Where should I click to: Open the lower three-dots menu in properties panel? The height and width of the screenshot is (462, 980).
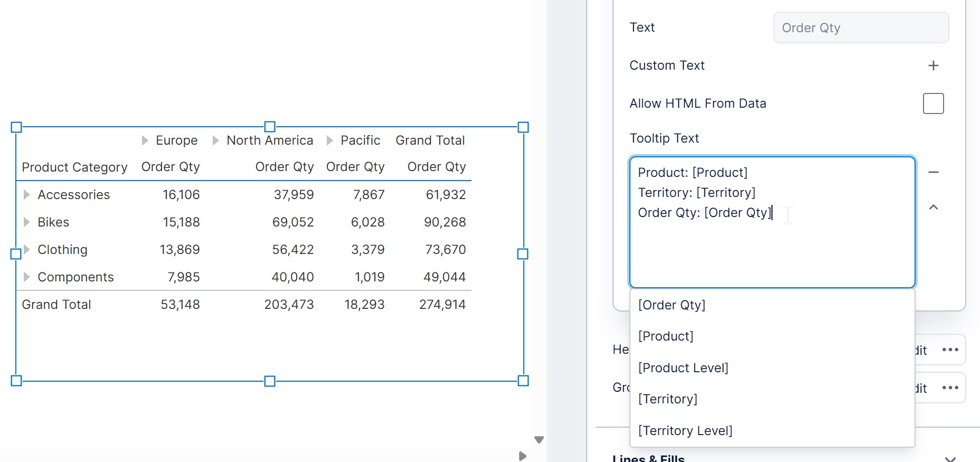950,388
